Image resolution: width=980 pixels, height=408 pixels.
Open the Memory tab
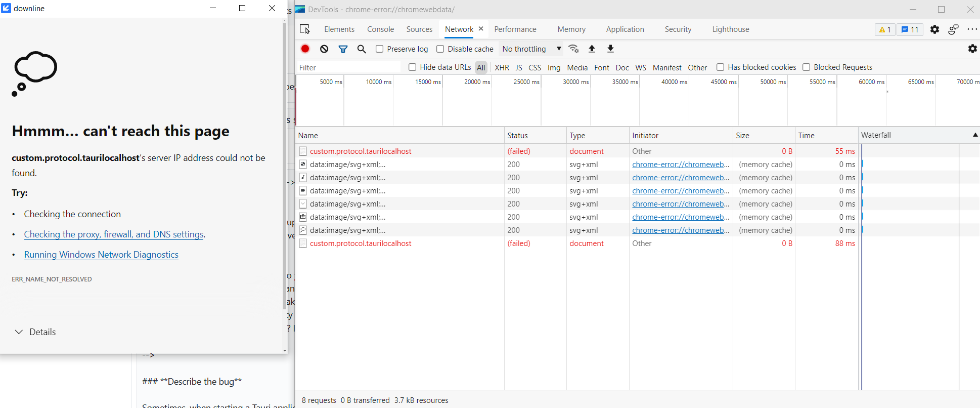coord(571,29)
